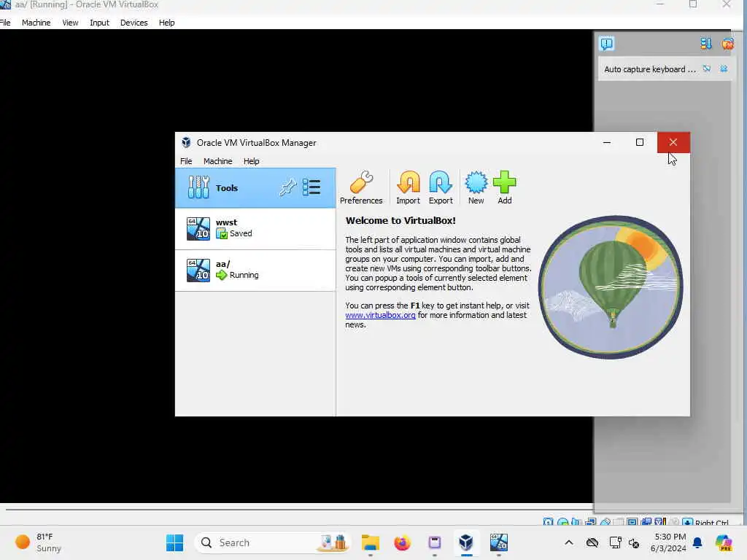Open Help menu in VirtualBox Manager
This screenshot has height=560, width=747.
pyautogui.click(x=251, y=161)
